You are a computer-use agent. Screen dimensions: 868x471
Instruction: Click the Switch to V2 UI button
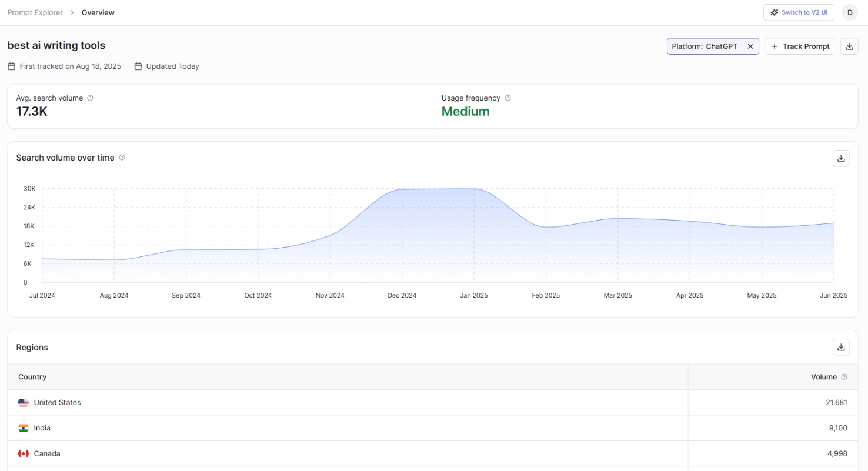coord(799,12)
